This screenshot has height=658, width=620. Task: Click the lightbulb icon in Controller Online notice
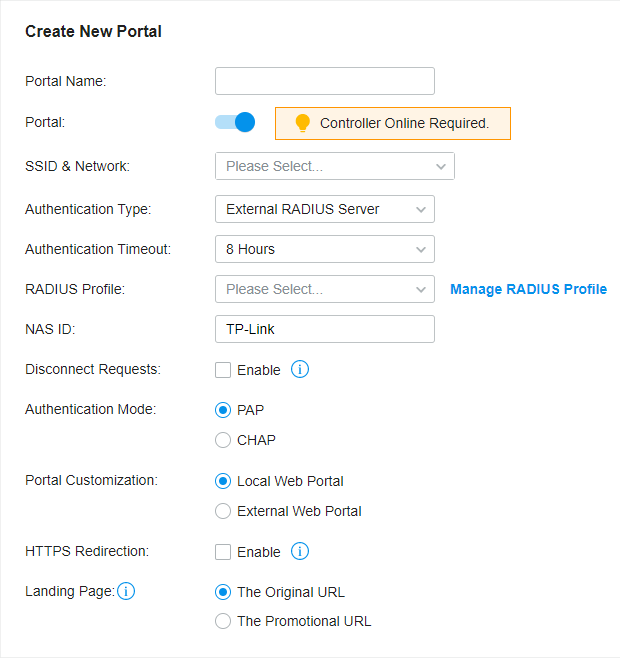click(302, 123)
